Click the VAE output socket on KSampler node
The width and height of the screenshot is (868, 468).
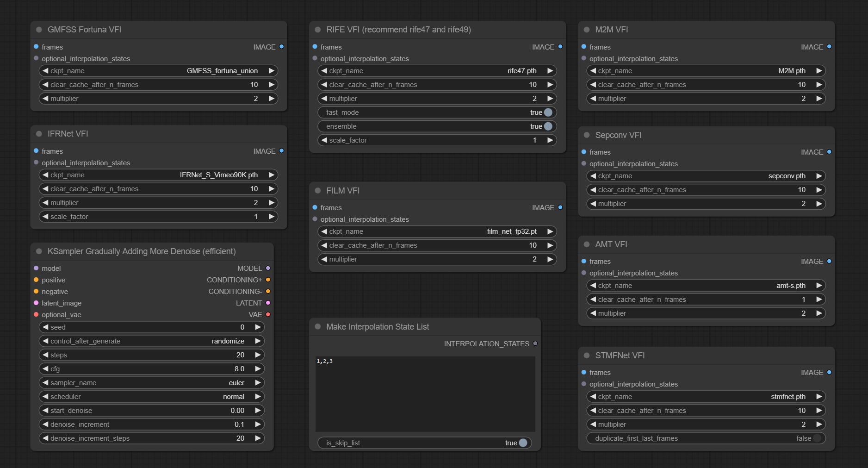[268, 314]
